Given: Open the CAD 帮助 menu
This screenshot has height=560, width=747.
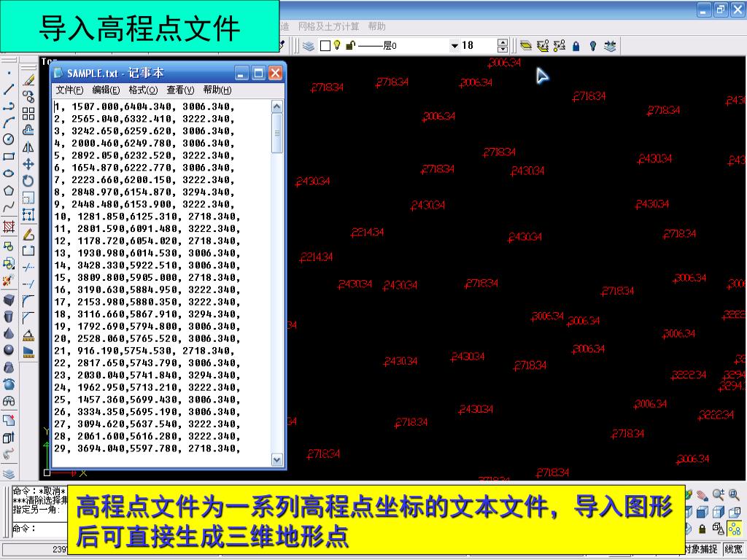Looking at the screenshot, I should coord(377,26).
